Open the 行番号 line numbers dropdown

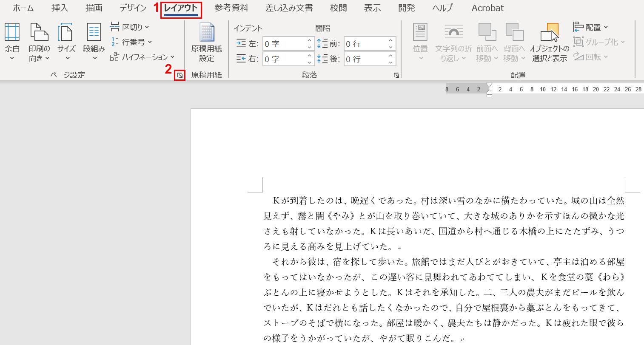click(131, 42)
